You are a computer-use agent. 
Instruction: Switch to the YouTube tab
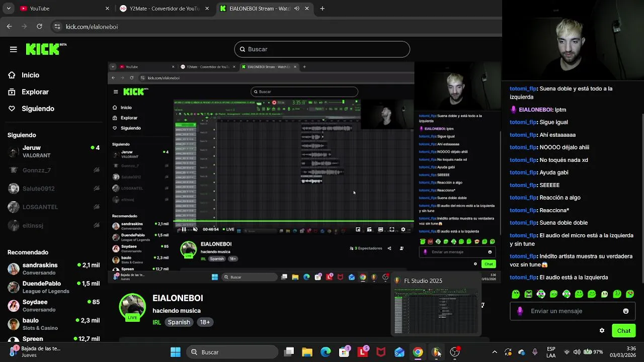(64, 9)
